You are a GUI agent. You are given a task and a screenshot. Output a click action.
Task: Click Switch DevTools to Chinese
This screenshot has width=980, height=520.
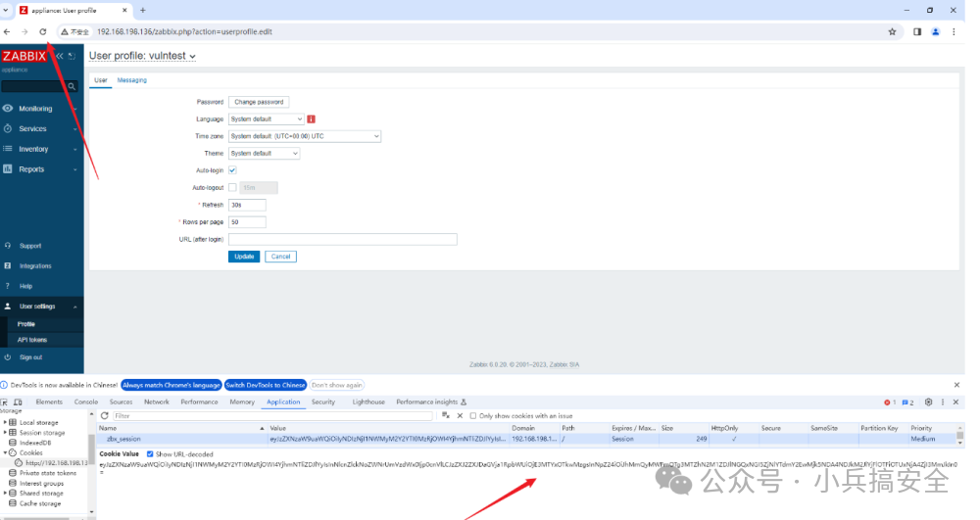click(266, 385)
